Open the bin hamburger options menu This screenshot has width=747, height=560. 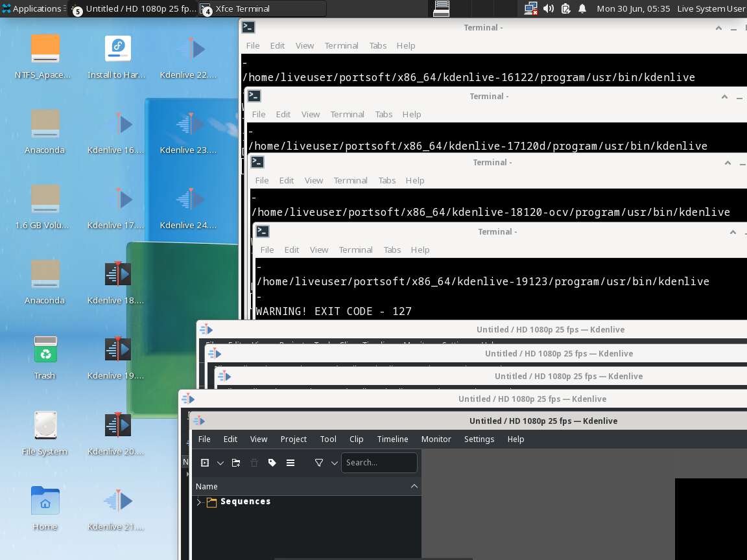pyautogui.click(x=290, y=462)
